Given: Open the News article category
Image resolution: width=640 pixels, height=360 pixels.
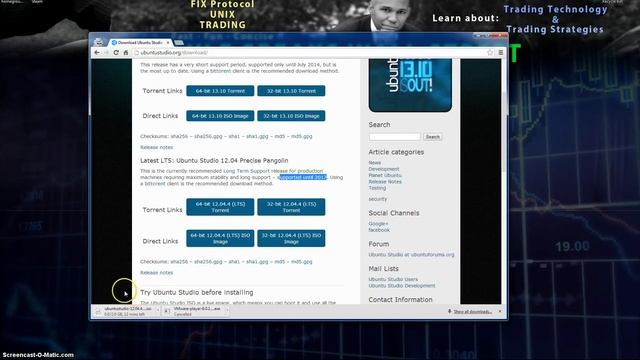Looking at the screenshot, I should point(375,162).
